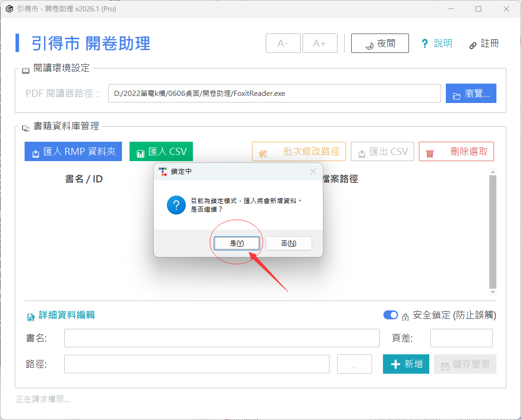Click the blue question mark dialog icon

pyautogui.click(x=176, y=205)
